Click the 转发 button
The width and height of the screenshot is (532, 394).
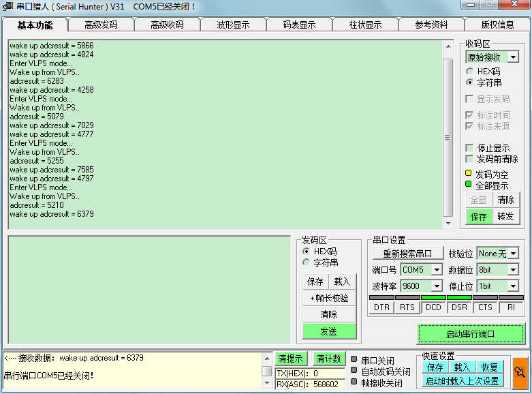(x=505, y=216)
